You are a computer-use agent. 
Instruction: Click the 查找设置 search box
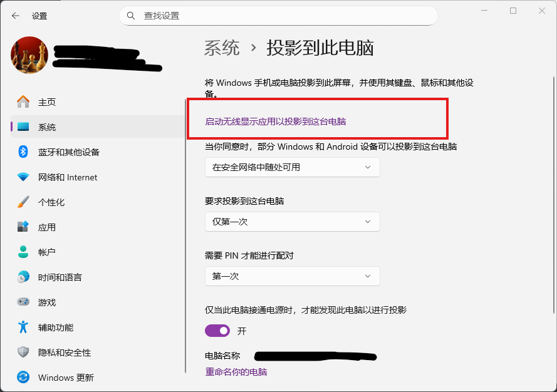278,16
